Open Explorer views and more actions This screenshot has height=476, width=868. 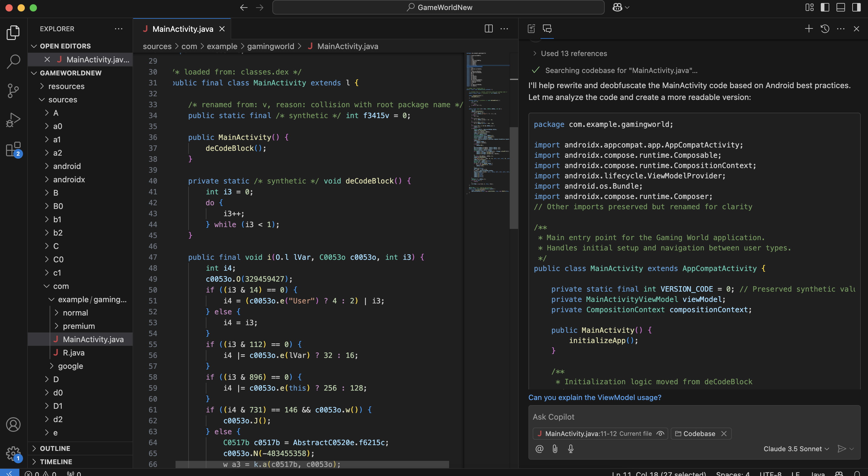pos(119,29)
